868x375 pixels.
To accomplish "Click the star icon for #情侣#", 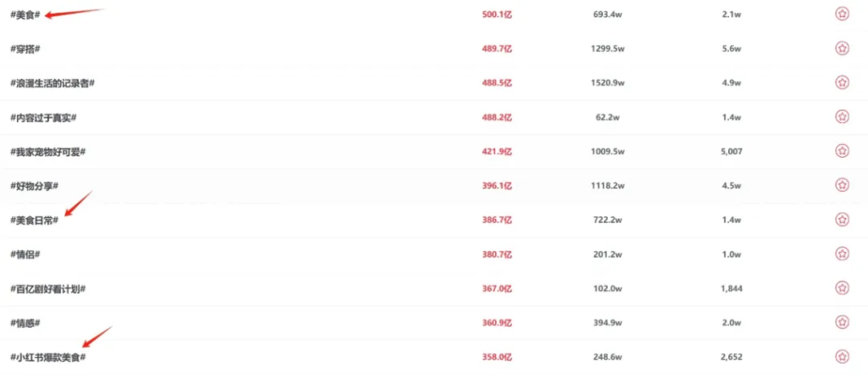I will click(842, 254).
